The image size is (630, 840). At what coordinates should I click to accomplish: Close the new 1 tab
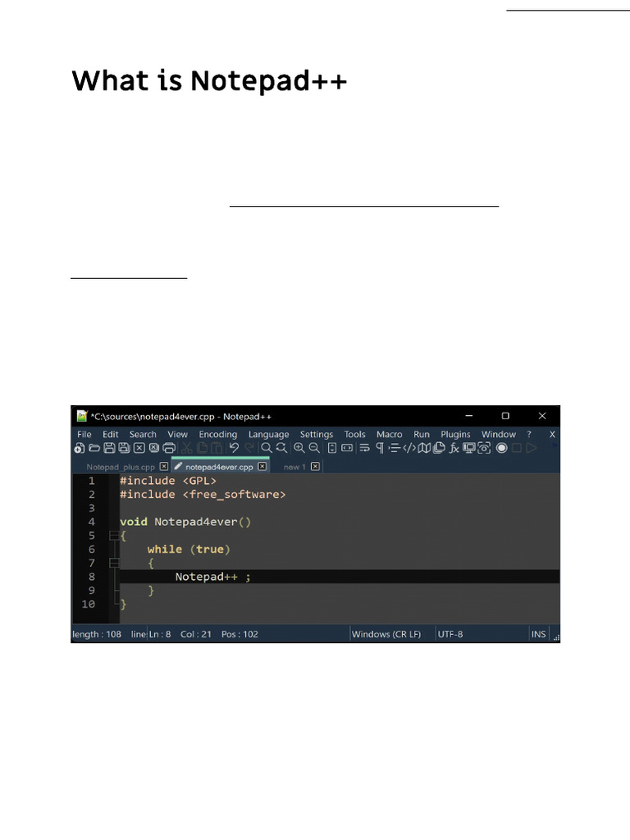click(x=316, y=467)
